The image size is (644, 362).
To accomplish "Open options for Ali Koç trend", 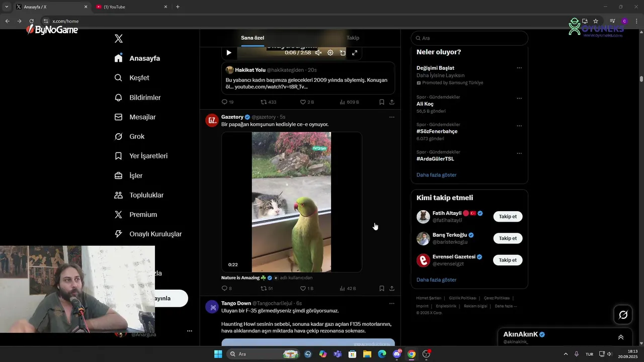I will point(519,99).
